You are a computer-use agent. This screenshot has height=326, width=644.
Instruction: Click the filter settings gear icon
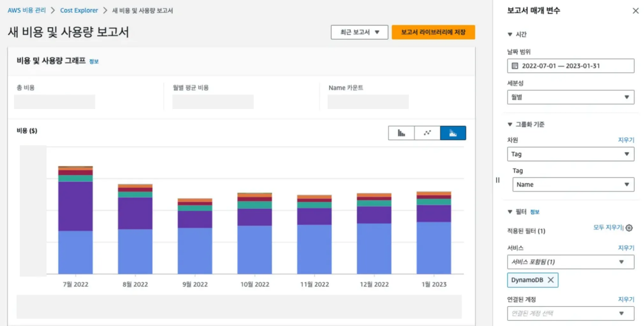(x=629, y=228)
